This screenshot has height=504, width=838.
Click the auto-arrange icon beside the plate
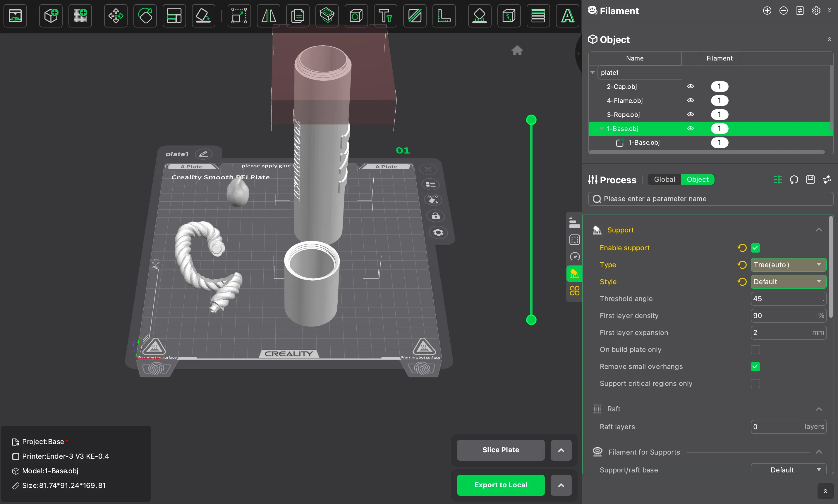(432, 200)
